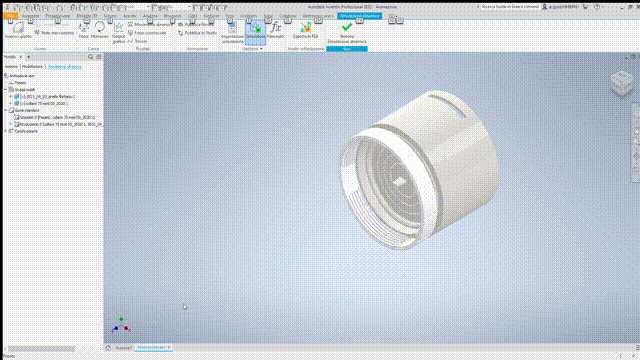The height and width of the screenshot is (360, 640).
Task: Click the Esci panel label
Action: point(347,49)
